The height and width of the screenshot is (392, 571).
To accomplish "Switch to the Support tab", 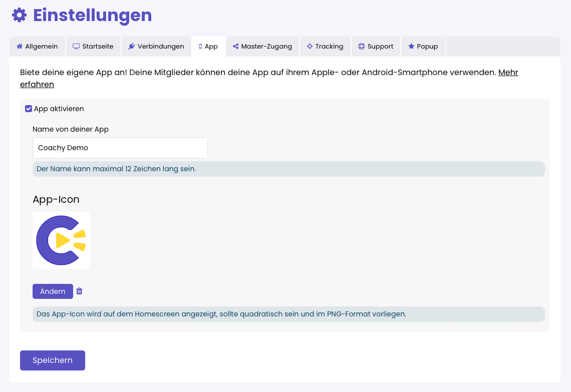I will pyautogui.click(x=376, y=47).
